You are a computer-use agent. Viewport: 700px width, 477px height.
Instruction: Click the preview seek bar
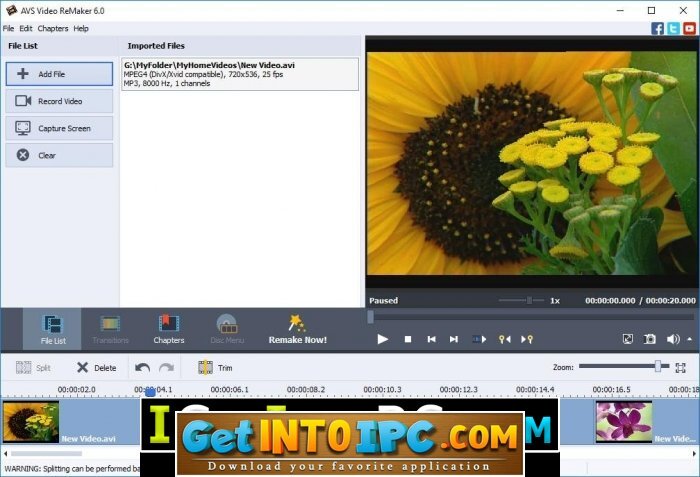pyautogui.click(x=531, y=317)
